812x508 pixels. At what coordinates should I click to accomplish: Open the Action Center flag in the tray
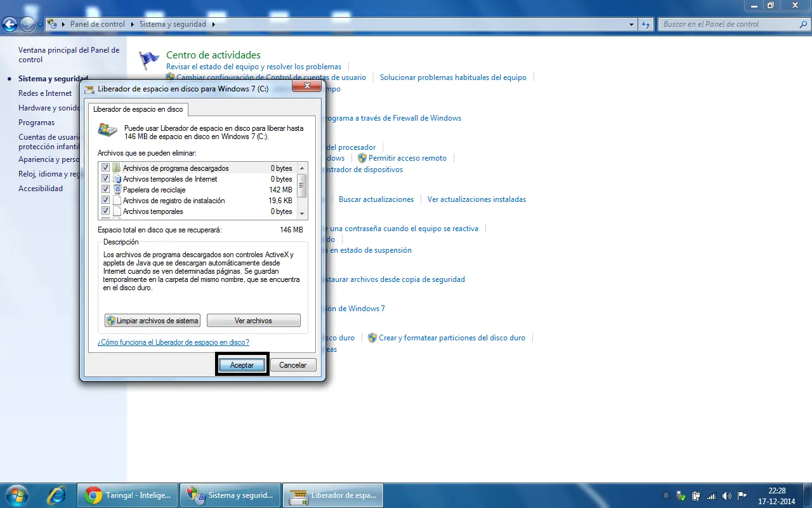coord(742,495)
